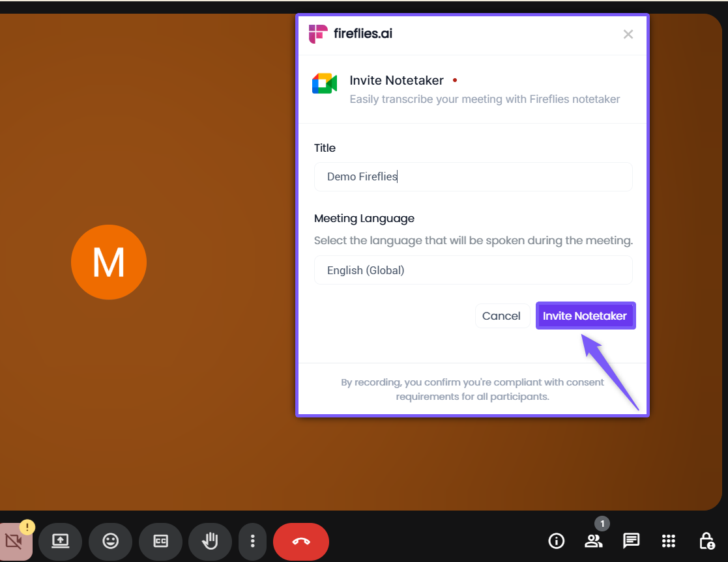This screenshot has width=728, height=562.
Task: Open meeting details info icon
Action: 556,541
